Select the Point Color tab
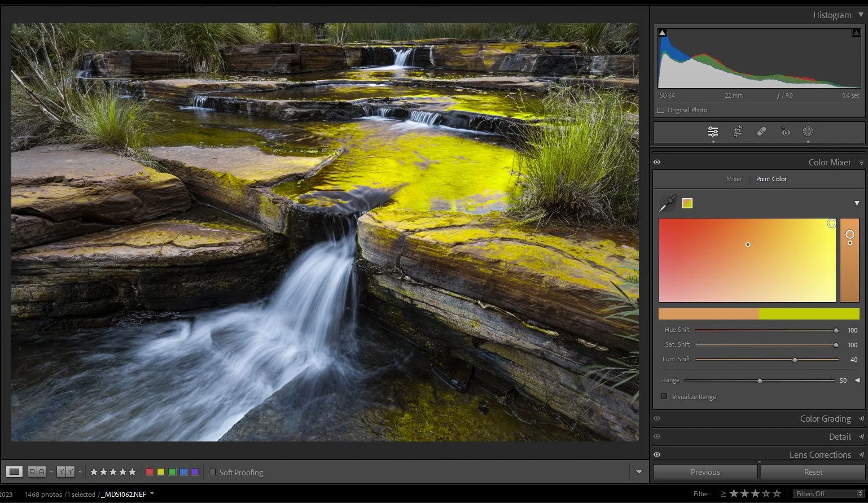The width and height of the screenshot is (868, 503). (x=771, y=179)
